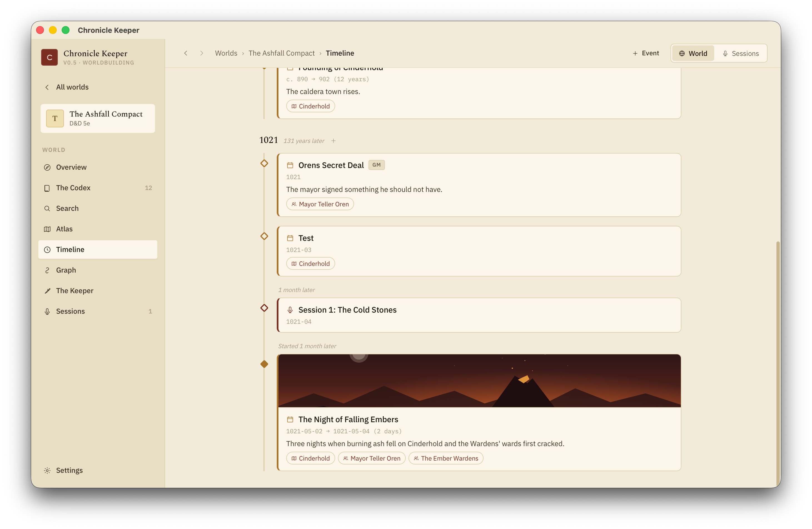Screen dimensions: 812x529
Task: Click The Ashfall Compact T world icon
Action: coord(54,118)
